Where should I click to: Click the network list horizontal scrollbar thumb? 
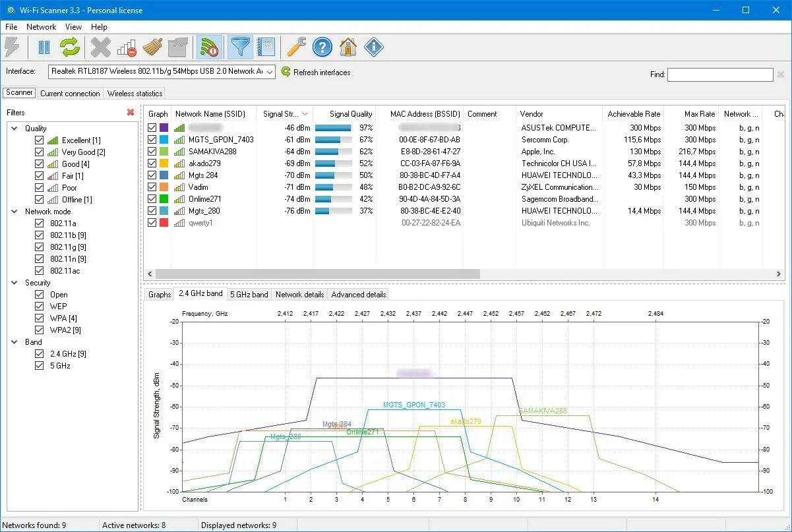point(318,274)
